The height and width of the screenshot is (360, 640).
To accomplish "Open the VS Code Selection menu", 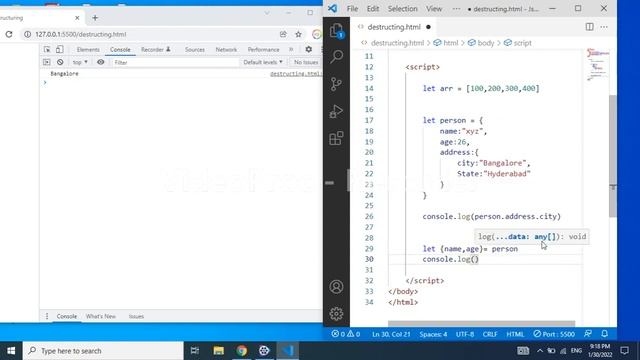I will click(x=402, y=9).
